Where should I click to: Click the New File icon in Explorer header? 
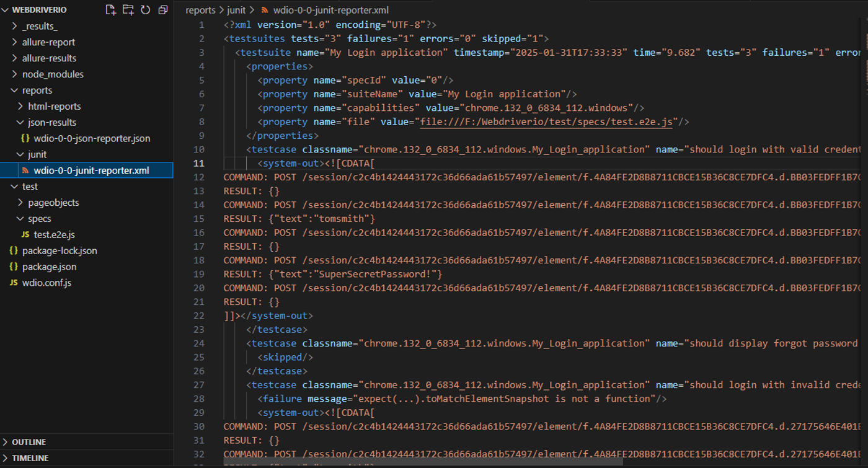point(111,10)
